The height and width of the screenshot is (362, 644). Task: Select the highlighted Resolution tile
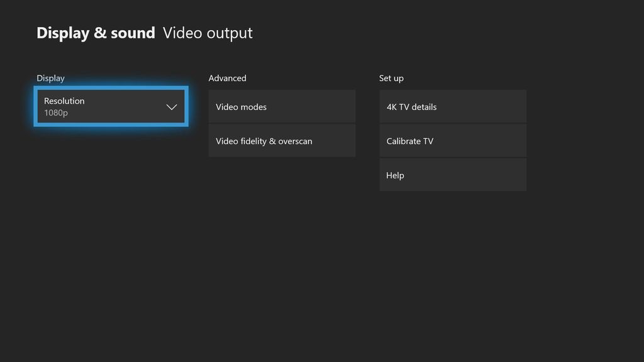pos(111,107)
